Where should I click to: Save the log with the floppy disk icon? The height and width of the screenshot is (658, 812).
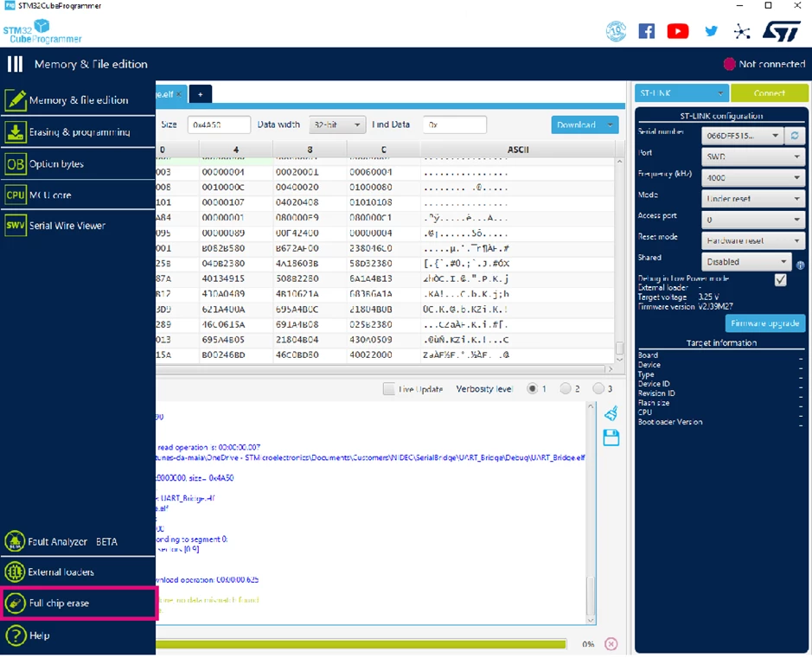pyautogui.click(x=611, y=438)
